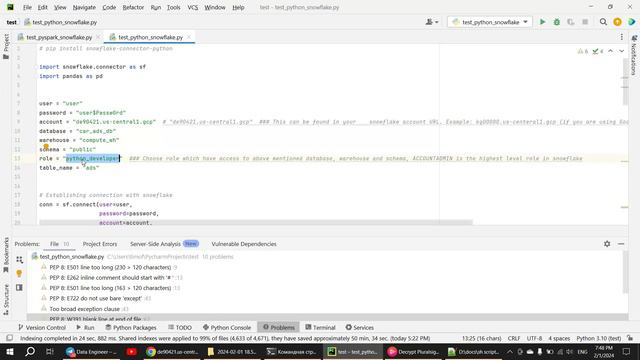Image resolution: width=640 pixels, height=360 pixels.
Task: Open editor tabs three-dot options menu
Action: pyautogui.click(x=622, y=37)
